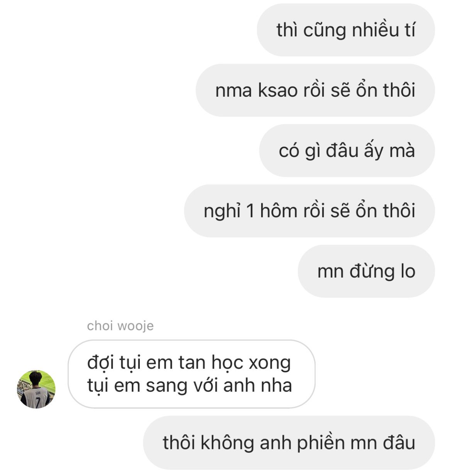Tap the 'nghỉ 1 hôm rồi sẽ ổn thôi' message
Viewport: 452px width, 476px height.
(x=309, y=211)
